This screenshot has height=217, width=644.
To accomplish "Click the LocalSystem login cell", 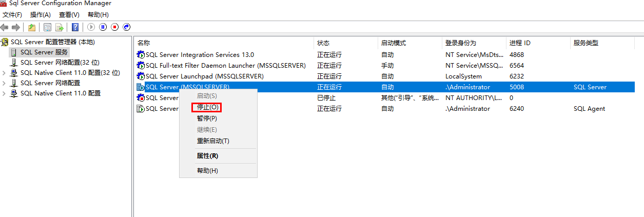I will 463,76.
